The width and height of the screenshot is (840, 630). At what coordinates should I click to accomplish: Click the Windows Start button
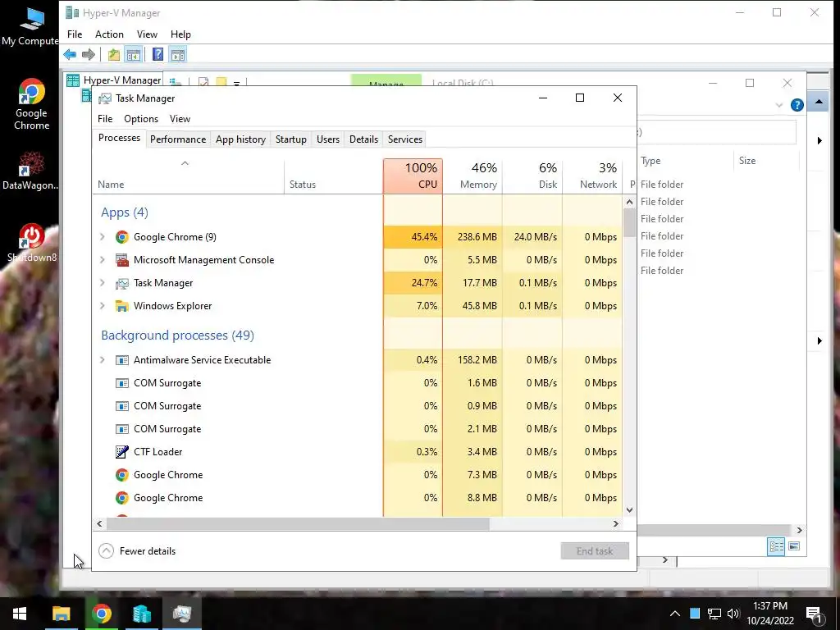coord(20,614)
